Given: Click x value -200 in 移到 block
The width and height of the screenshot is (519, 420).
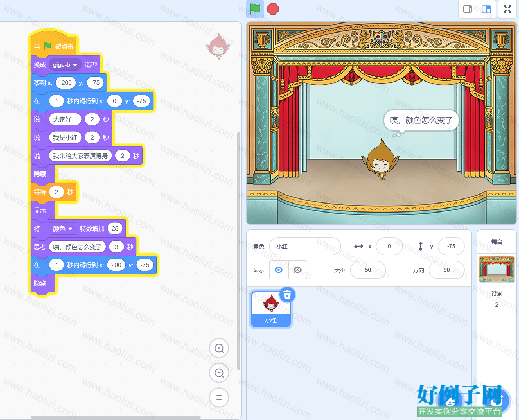Looking at the screenshot, I should [x=66, y=83].
